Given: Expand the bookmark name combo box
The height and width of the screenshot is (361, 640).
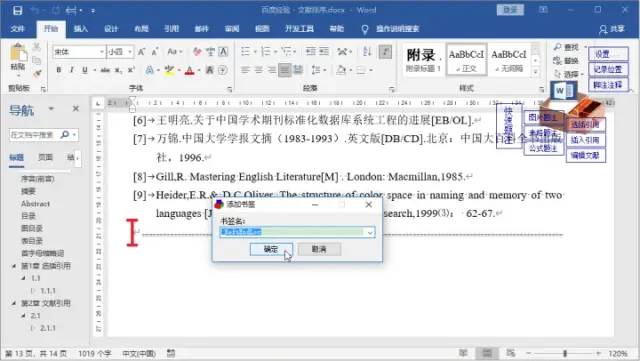Looking at the screenshot, I should pyautogui.click(x=370, y=232).
